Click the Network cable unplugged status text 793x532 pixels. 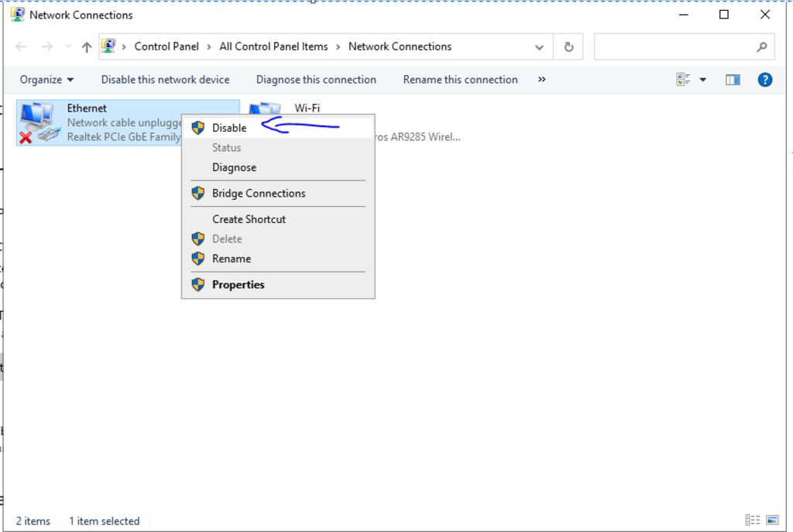125,123
